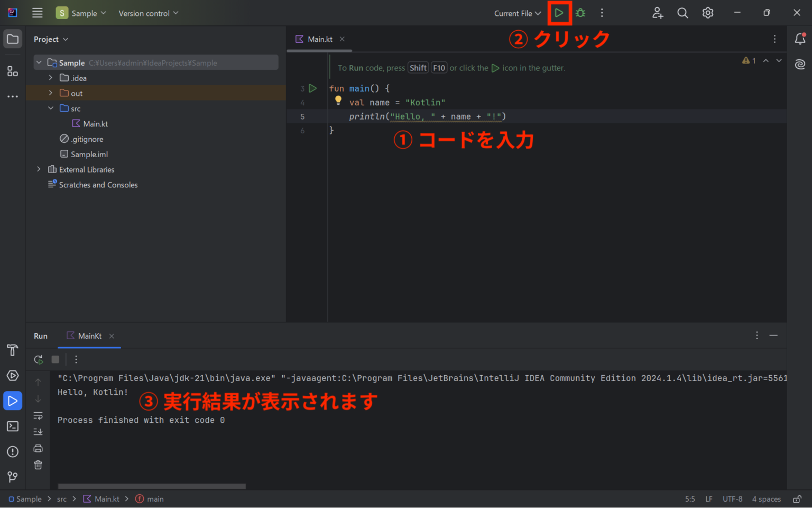Screen dimensions: 812x508
Task: Open the Problems tool window
Action: [13, 451]
